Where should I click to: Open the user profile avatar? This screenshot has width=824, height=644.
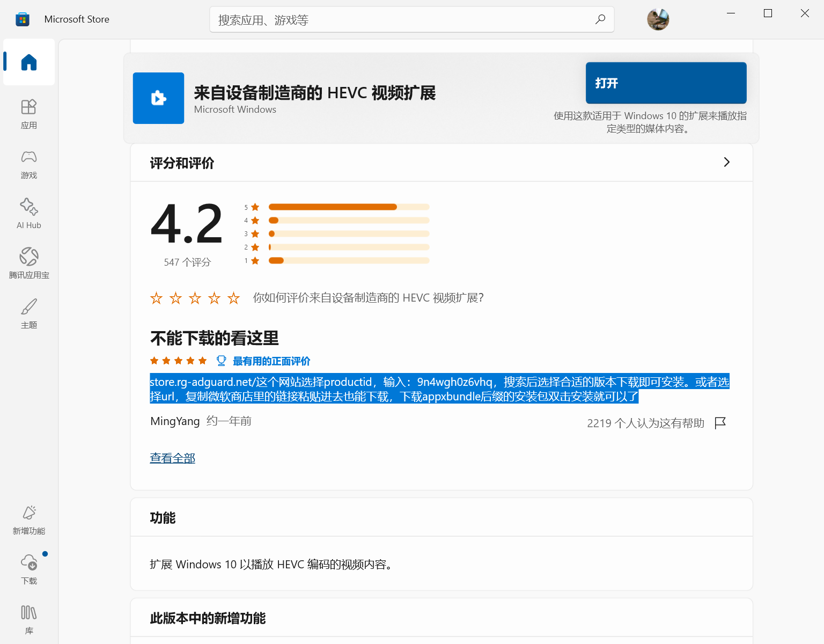point(658,20)
